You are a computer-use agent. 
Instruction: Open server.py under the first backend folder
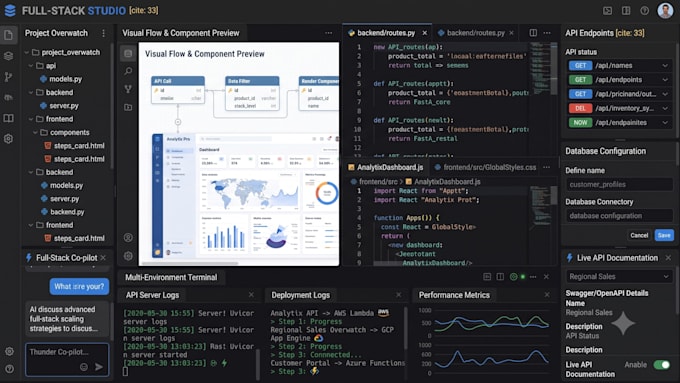coord(63,105)
